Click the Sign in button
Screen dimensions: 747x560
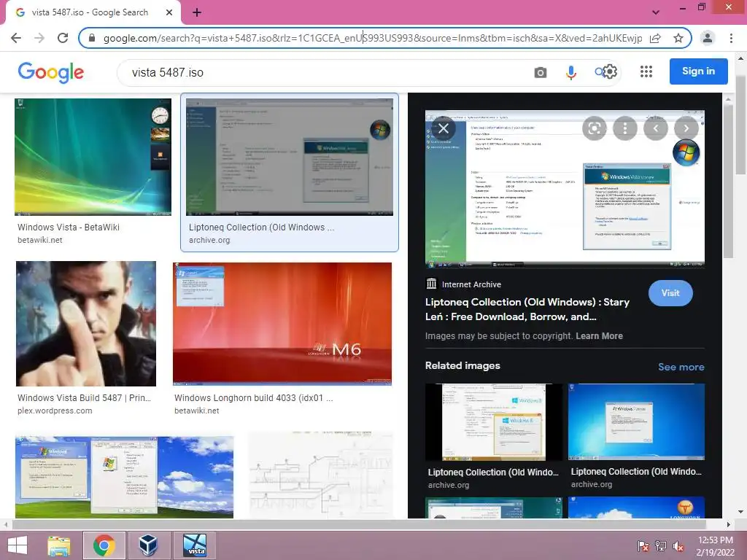[x=698, y=71]
